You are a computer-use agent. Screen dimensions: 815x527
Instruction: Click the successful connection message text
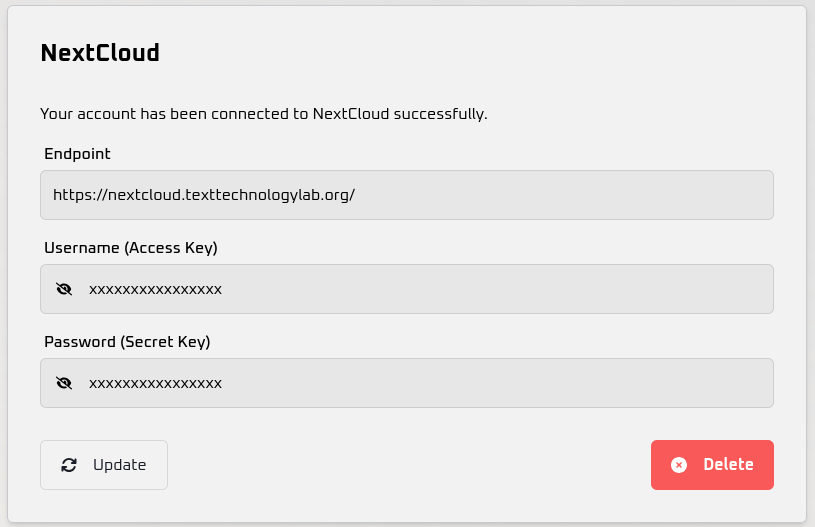point(264,114)
